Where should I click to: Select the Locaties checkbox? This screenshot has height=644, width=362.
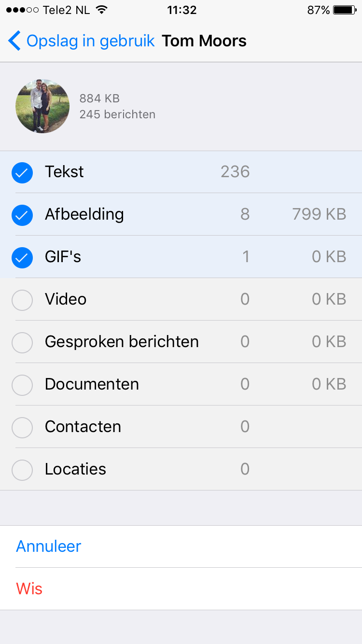pos(22,470)
